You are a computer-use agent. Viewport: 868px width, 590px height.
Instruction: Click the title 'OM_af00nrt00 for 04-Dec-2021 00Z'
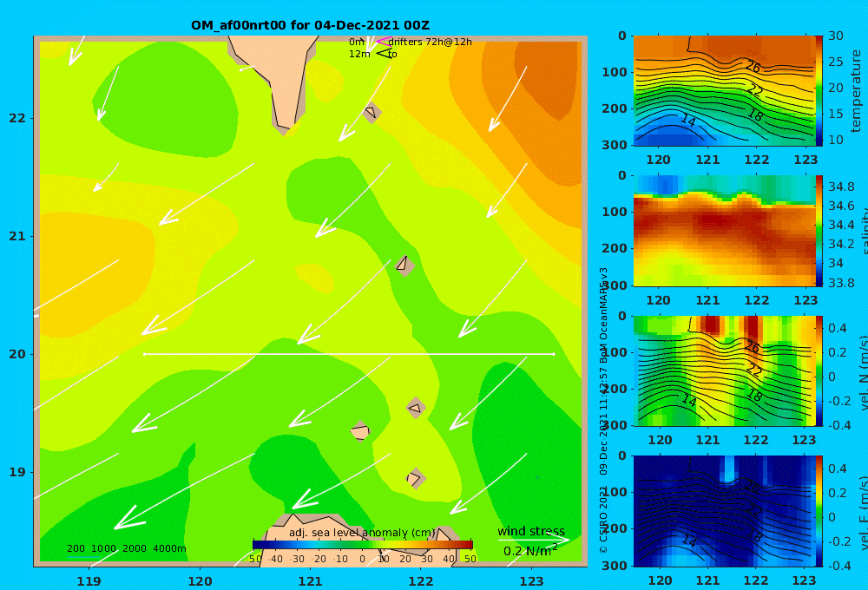(310, 25)
